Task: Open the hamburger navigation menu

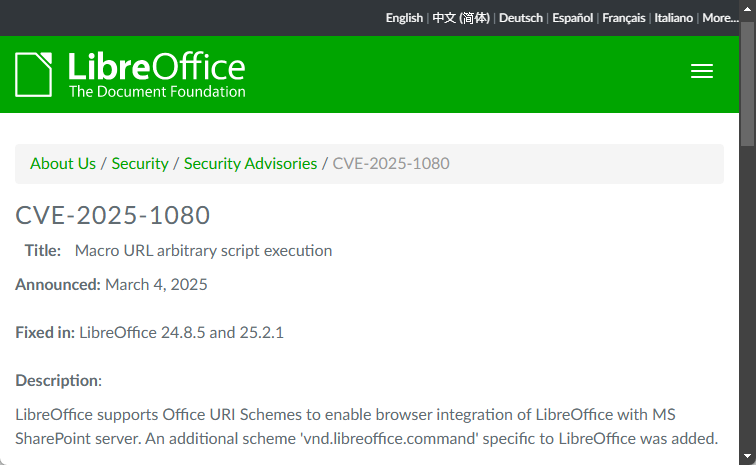Action: tap(702, 71)
